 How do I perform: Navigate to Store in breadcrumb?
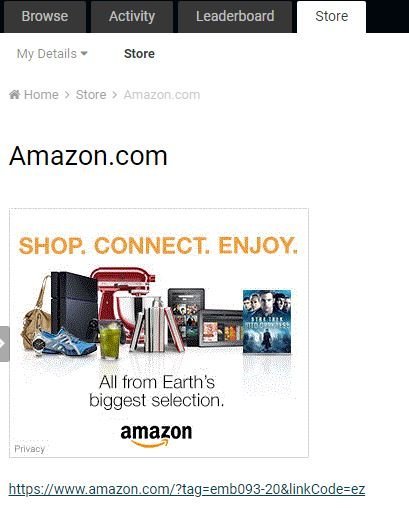click(x=91, y=95)
